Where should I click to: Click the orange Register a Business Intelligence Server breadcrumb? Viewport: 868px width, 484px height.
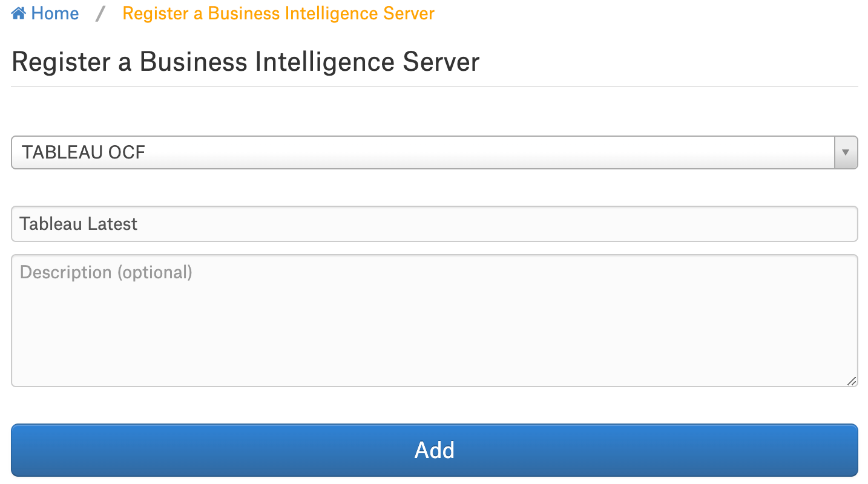[x=278, y=13]
